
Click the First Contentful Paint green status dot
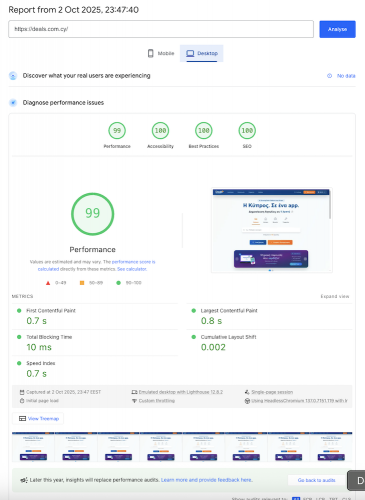(19, 311)
